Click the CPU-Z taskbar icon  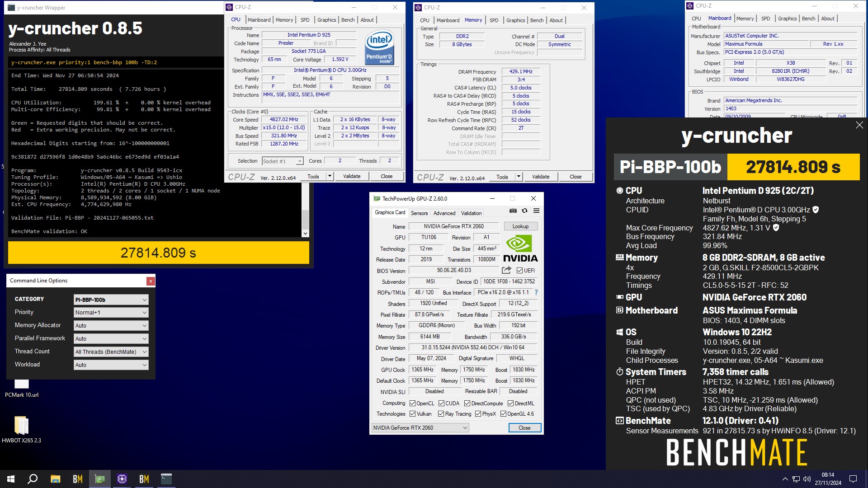[x=122, y=479]
